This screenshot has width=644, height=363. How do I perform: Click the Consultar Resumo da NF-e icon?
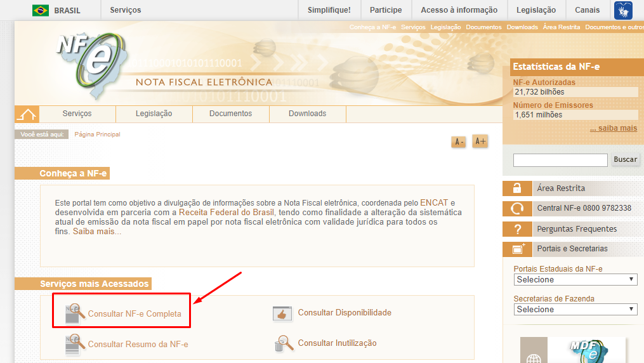[x=75, y=344]
